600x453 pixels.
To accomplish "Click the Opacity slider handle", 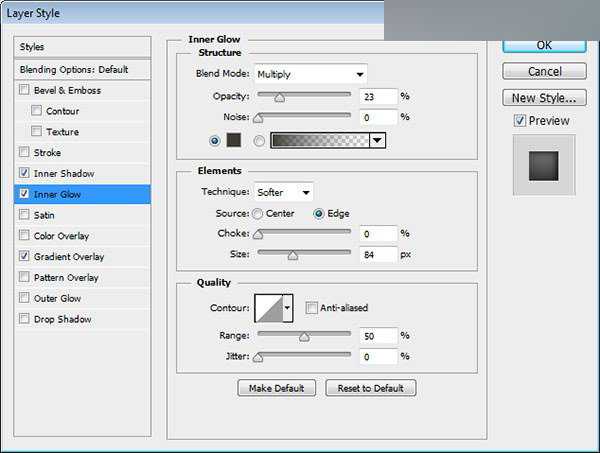I will pyautogui.click(x=279, y=98).
